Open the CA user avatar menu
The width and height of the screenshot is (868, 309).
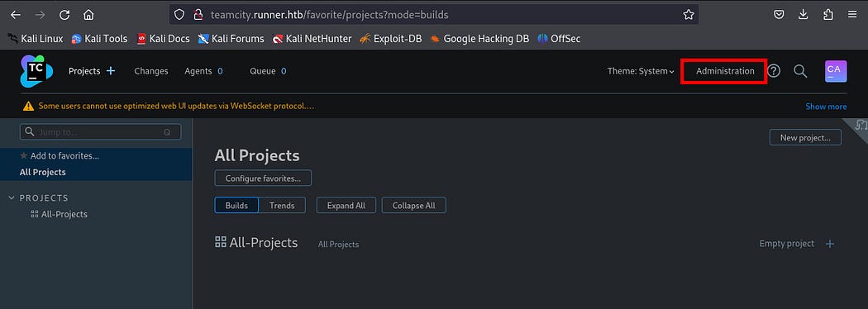(835, 71)
